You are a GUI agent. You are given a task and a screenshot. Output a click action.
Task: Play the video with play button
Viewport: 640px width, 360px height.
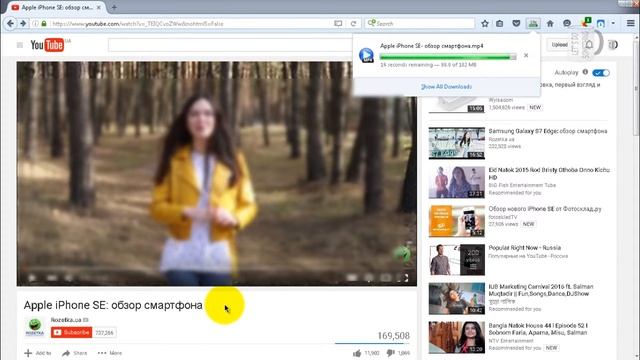pyautogui.click(x=31, y=278)
